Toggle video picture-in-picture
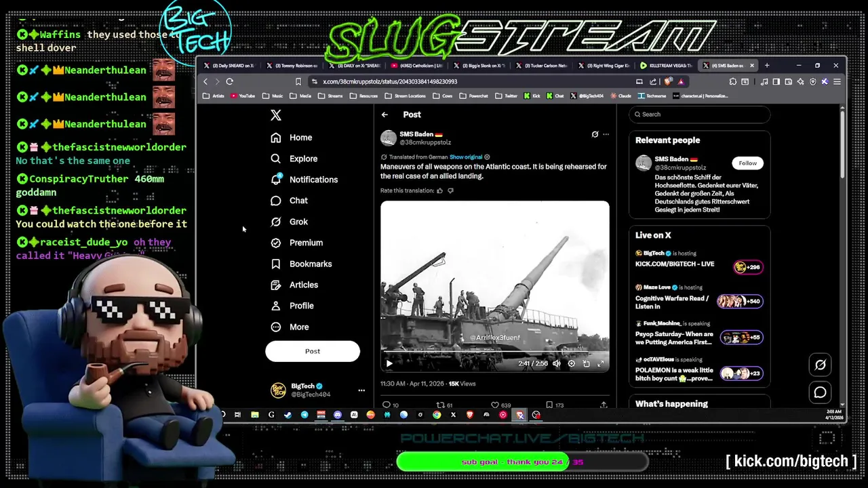The height and width of the screenshot is (488, 868). click(586, 363)
